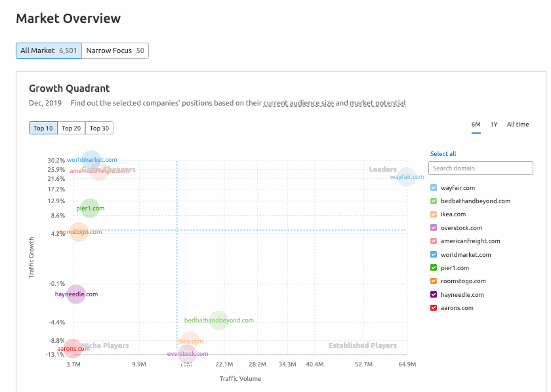The height and width of the screenshot is (392, 551).
Task: Show Top 20 companies
Action: 71,128
